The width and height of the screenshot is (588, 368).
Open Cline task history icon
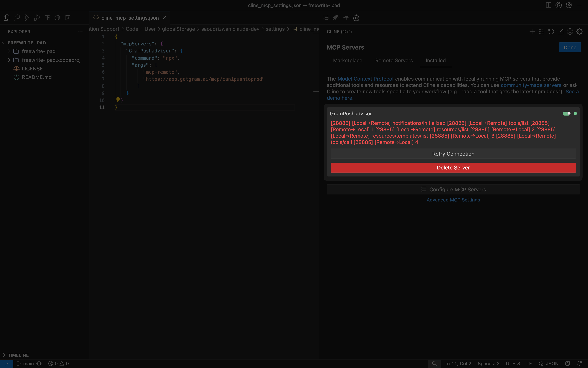coord(551,31)
